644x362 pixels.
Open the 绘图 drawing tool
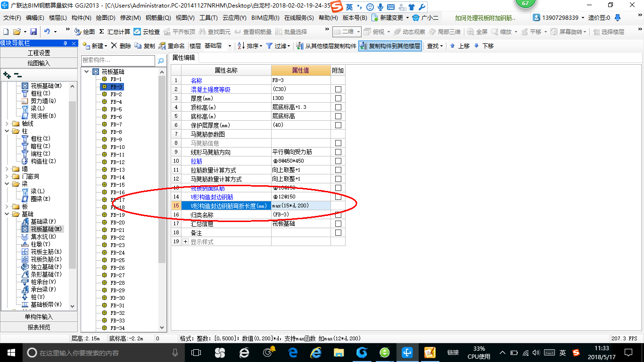click(x=85, y=32)
